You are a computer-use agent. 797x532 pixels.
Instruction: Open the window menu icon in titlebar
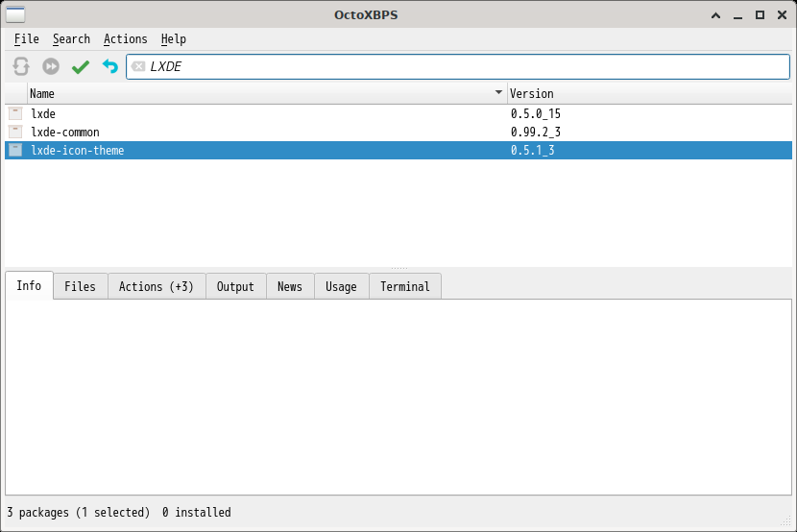[15, 14]
